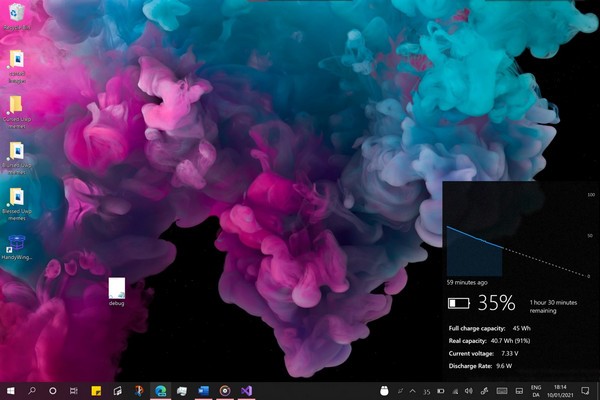Open Visual Studio from the taskbar

[247, 390]
